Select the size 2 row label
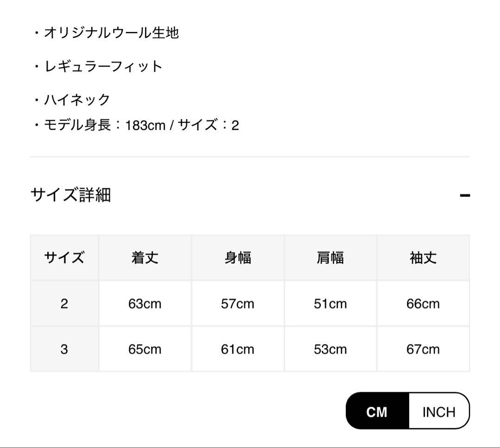The height and width of the screenshot is (448, 500). pyautogui.click(x=64, y=303)
